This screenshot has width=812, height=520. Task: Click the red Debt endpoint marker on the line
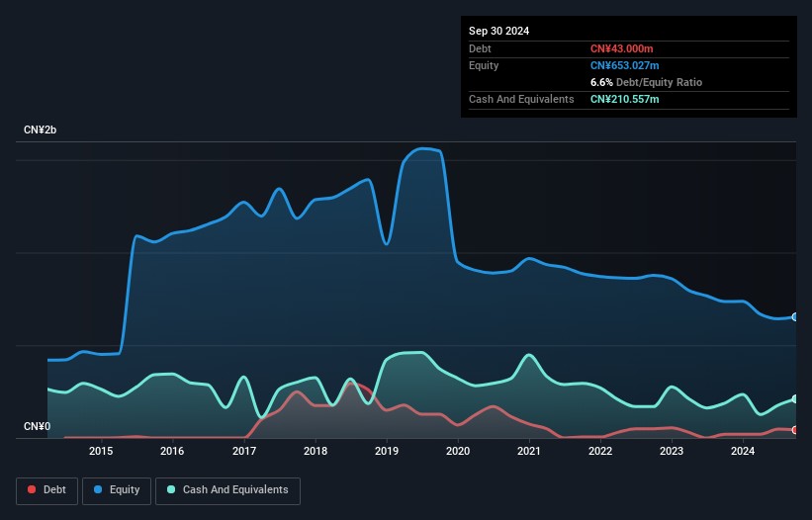click(794, 430)
